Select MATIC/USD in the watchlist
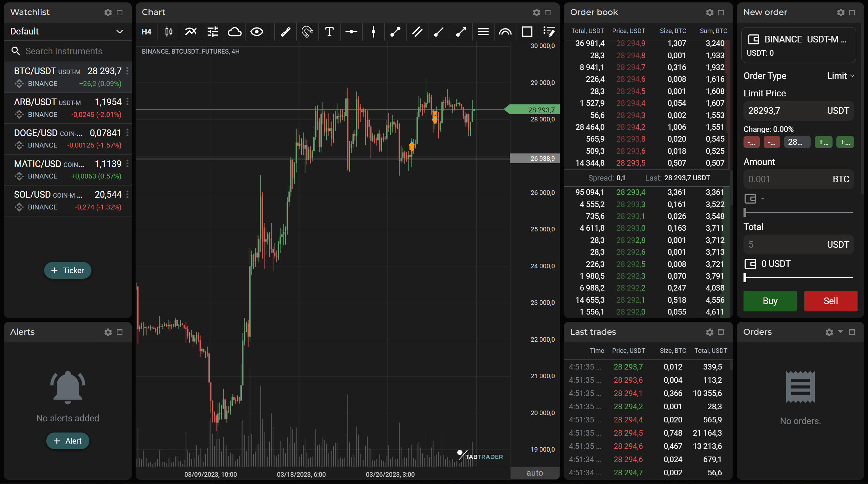The height and width of the screenshot is (484, 868). (x=67, y=170)
